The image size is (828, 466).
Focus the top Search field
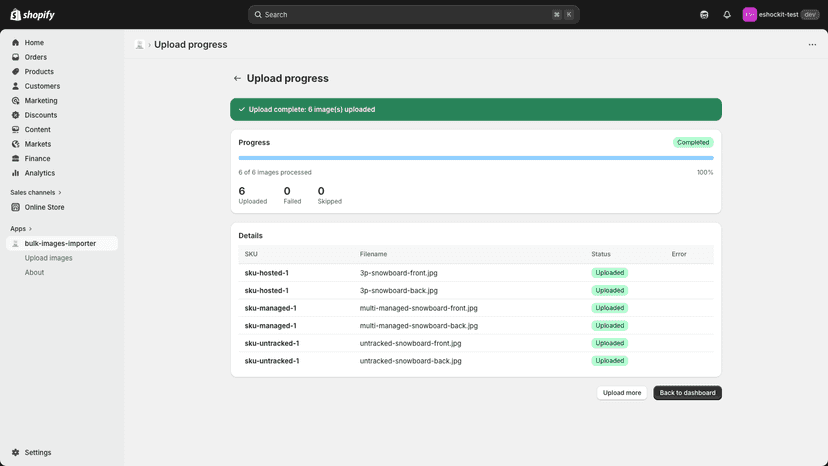click(x=413, y=15)
